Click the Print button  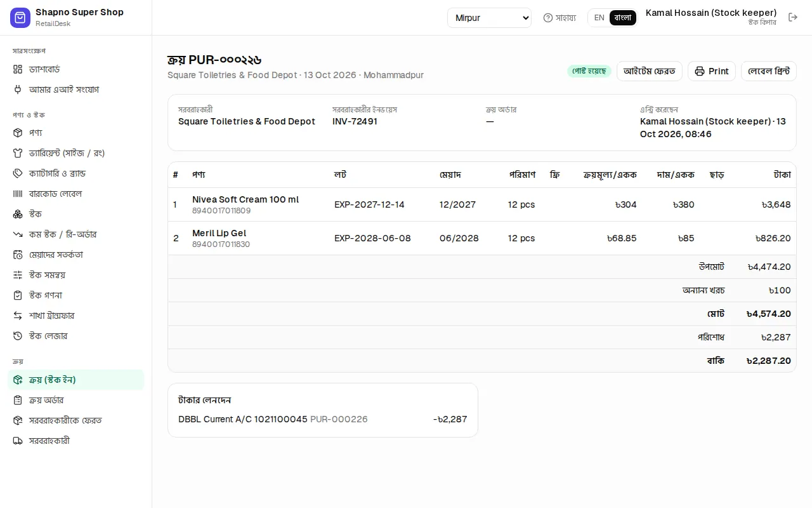pyautogui.click(x=712, y=71)
